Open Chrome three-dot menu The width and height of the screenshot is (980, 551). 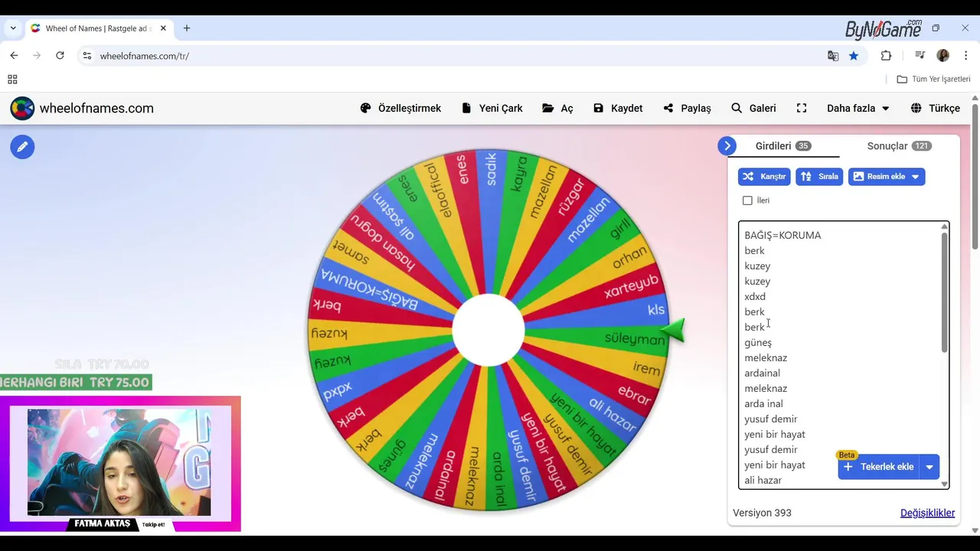(965, 56)
